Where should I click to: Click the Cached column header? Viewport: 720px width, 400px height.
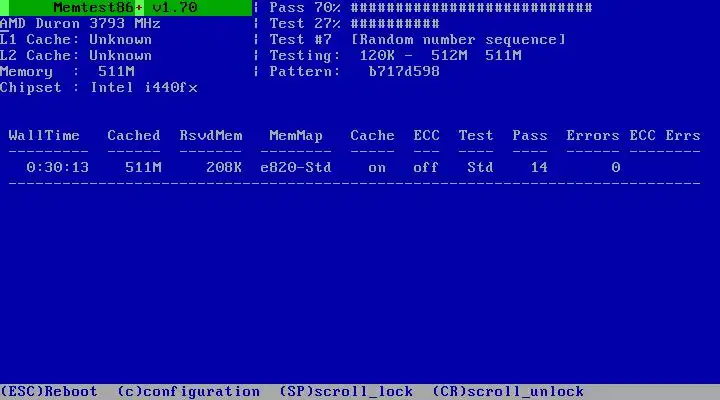pyautogui.click(x=134, y=135)
